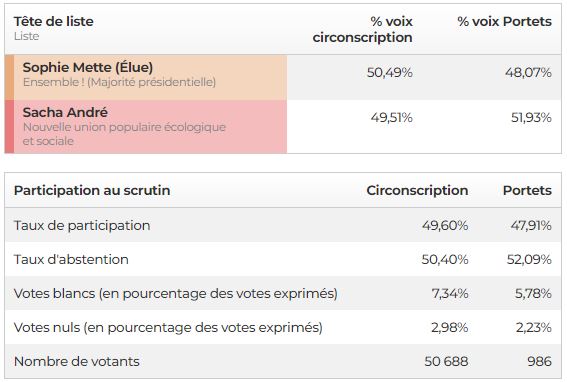The height and width of the screenshot is (382, 567).
Task: Select the 50,49% circonscription value for Sophie Mette
Action: [x=389, y=72]
